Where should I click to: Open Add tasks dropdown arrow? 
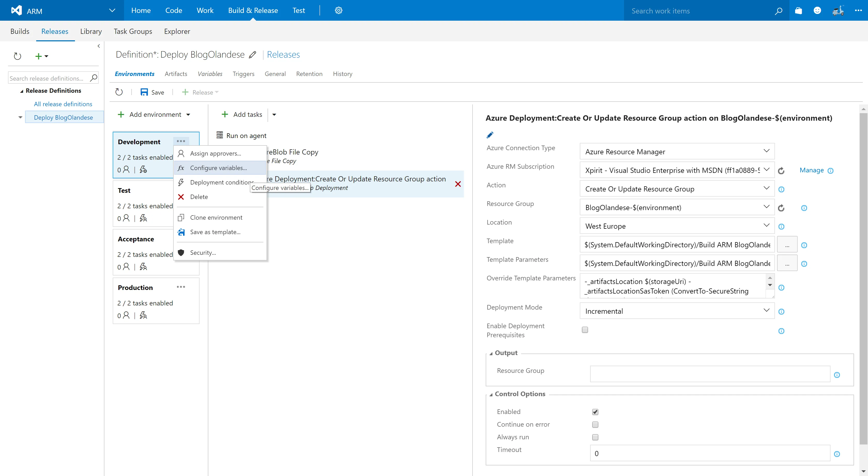coord(274,114)
